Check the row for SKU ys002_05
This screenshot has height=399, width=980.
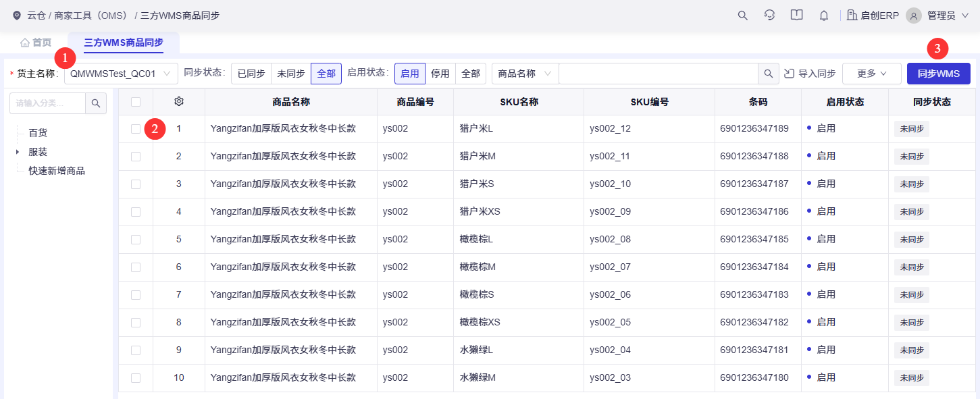[x=136, y=322]
